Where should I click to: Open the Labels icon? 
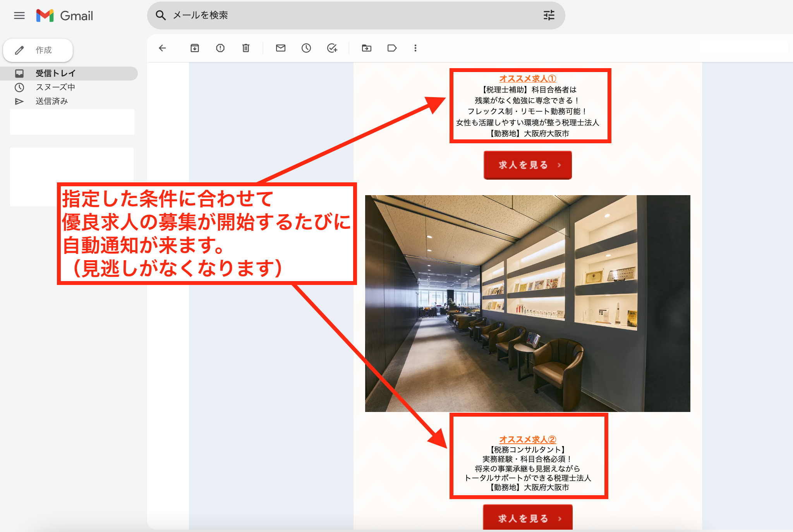click(x=392, y=48)
